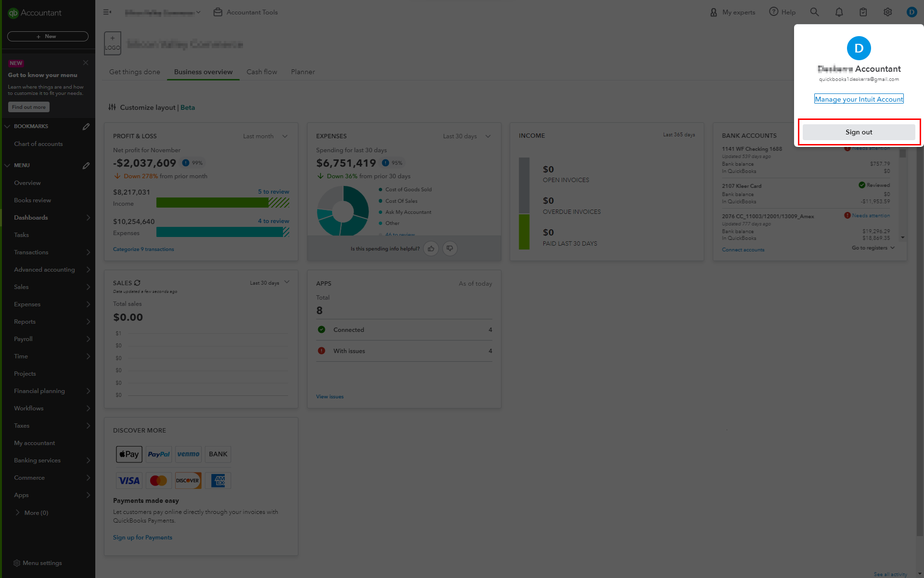
Task: Click Sign out button
Action: 858,132
